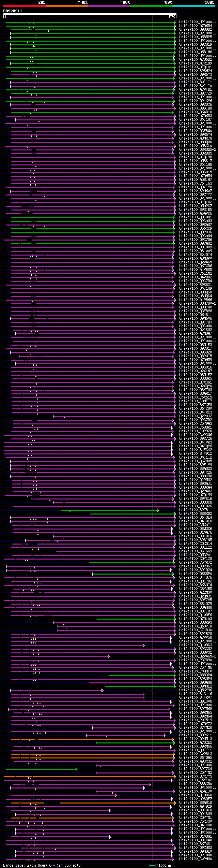Pick label UniRef100_Q9LKY6

tap(196, 101)
